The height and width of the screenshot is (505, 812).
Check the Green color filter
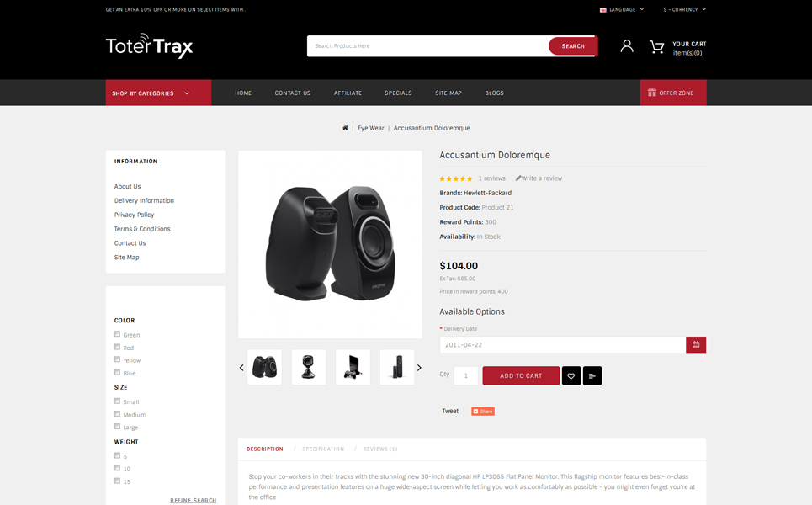[x=117, y=334]
